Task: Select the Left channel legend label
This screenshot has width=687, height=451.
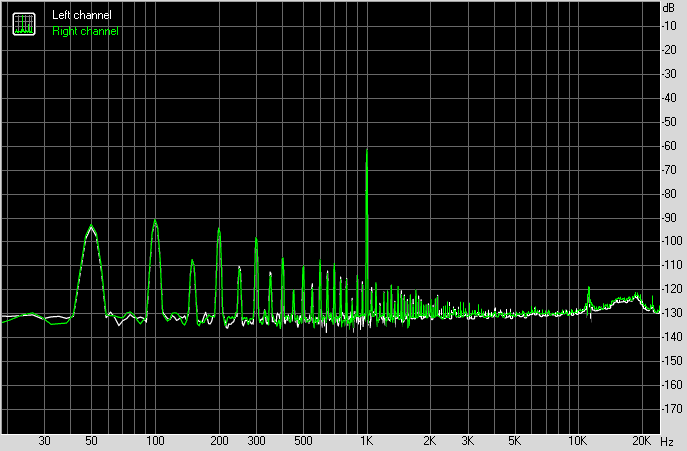Action: pos(82,15)
